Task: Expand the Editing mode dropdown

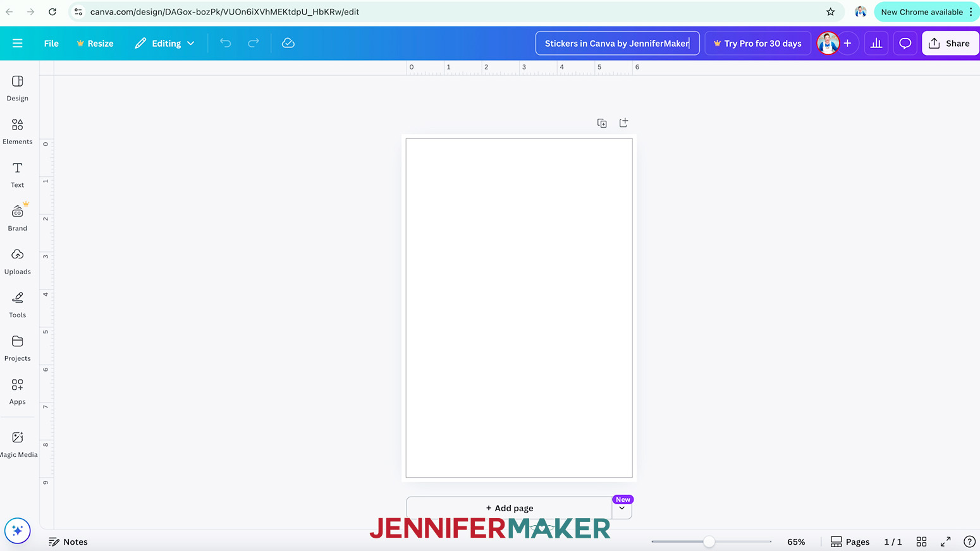Action: pyautogui.click(x=164, y=44)
